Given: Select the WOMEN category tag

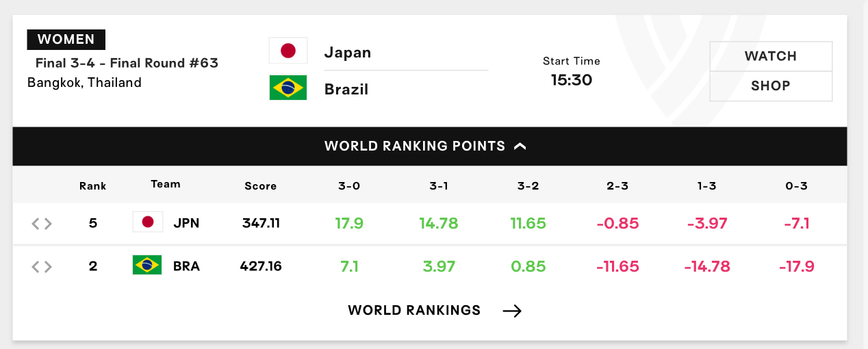Looking at the screenshot, I should [x=66, y=39].
